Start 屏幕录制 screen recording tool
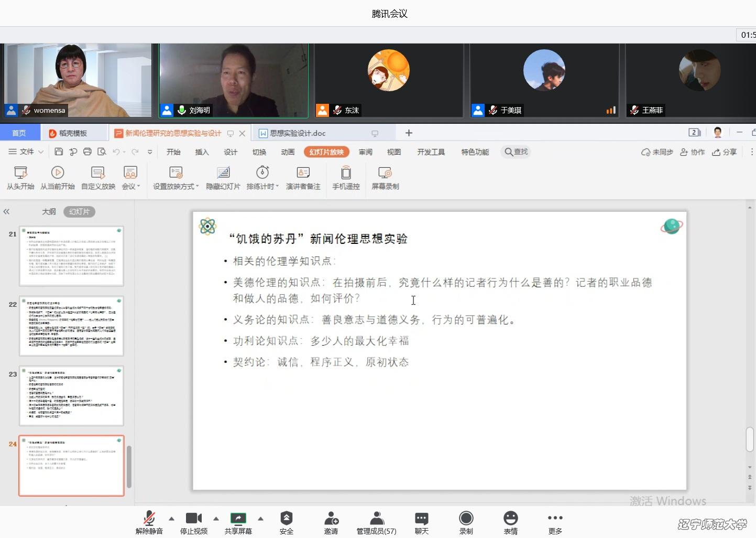Screen dimensions: 756x538 tap(385, 173)
